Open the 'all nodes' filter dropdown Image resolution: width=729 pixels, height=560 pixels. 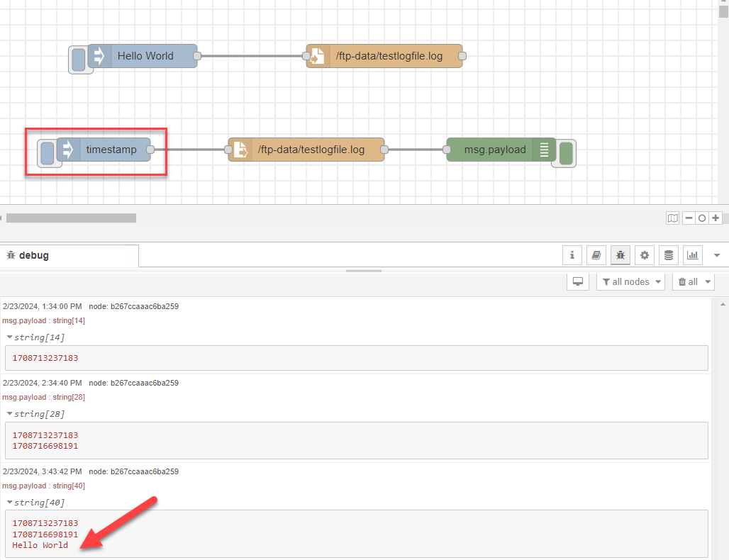click(630, 281)
